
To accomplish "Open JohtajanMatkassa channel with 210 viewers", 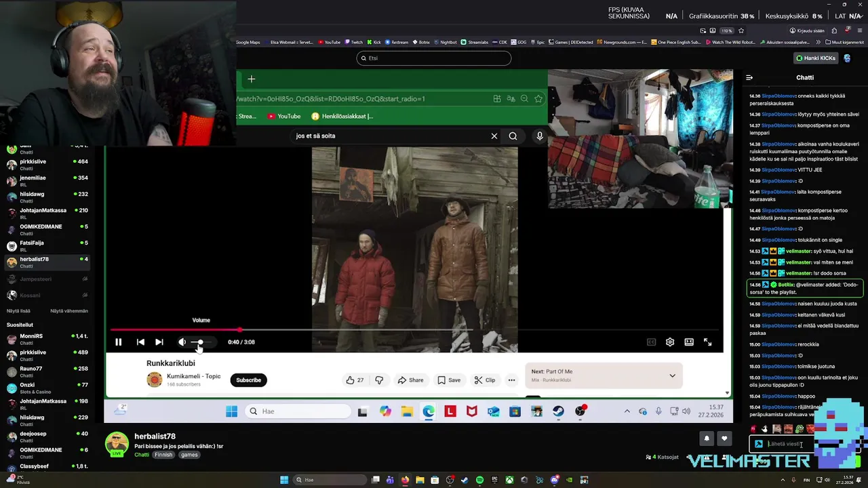I will coord(47,213).
